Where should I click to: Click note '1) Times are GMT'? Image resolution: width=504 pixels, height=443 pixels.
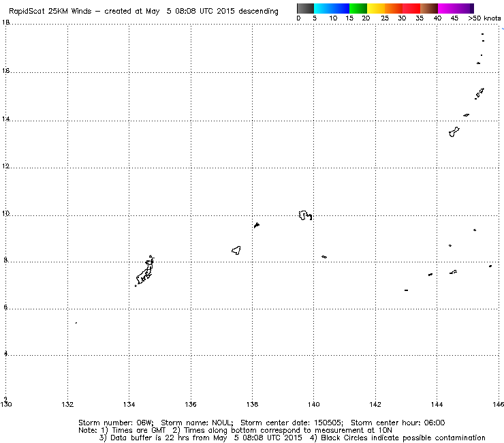coord(133,430)
